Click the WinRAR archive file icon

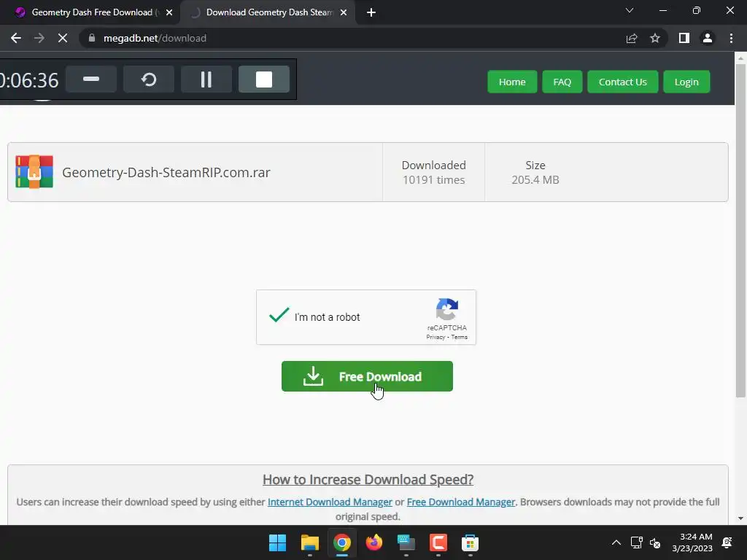(34, 172)
